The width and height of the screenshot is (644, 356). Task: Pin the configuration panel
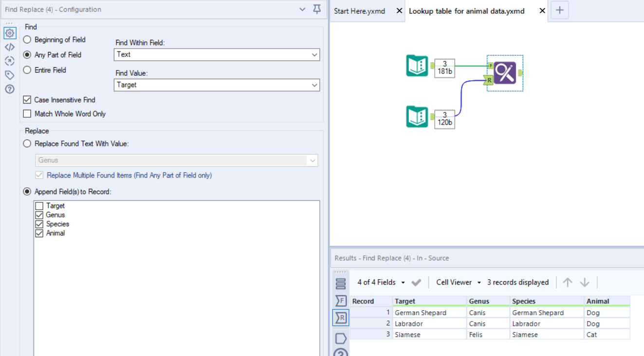point(317,9)
